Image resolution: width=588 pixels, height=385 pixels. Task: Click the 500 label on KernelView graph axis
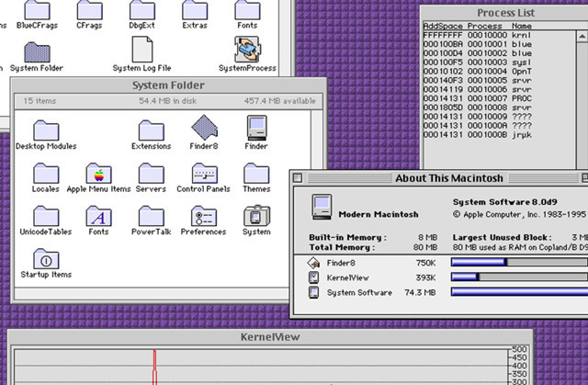point(520,349)
